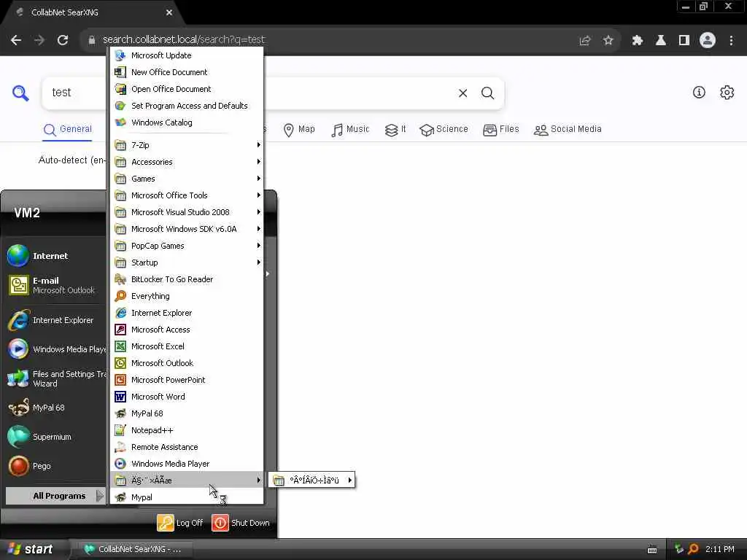This screenshot has width=747, height=560.
Task: Open SearXNG preferences gear icon
Action: tap(727, 93)
